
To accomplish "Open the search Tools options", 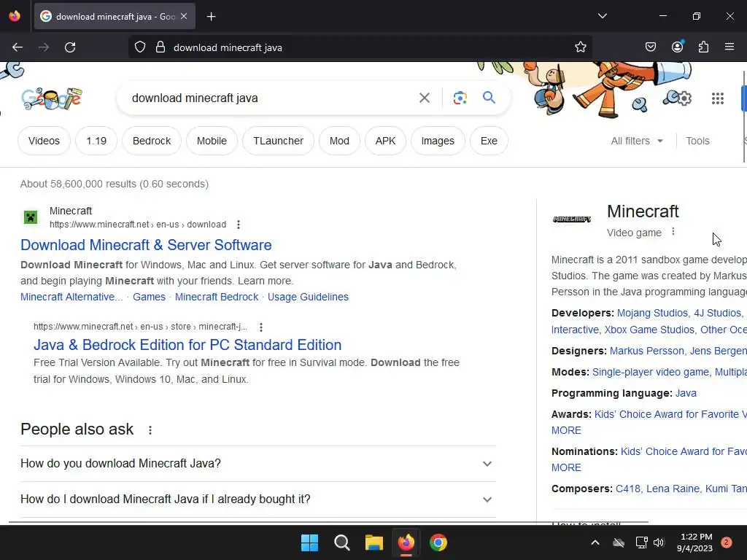I will [697, 141].
